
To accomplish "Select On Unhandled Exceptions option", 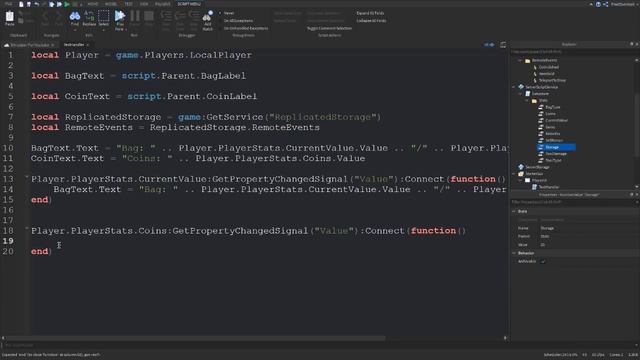I will click(x=244, y=28).
